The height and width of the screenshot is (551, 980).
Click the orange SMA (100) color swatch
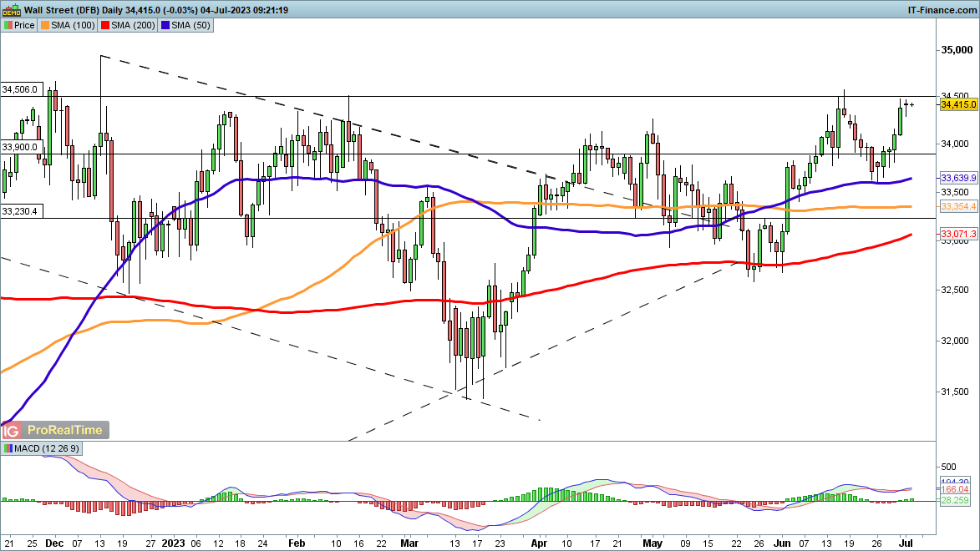coord(46,25)
